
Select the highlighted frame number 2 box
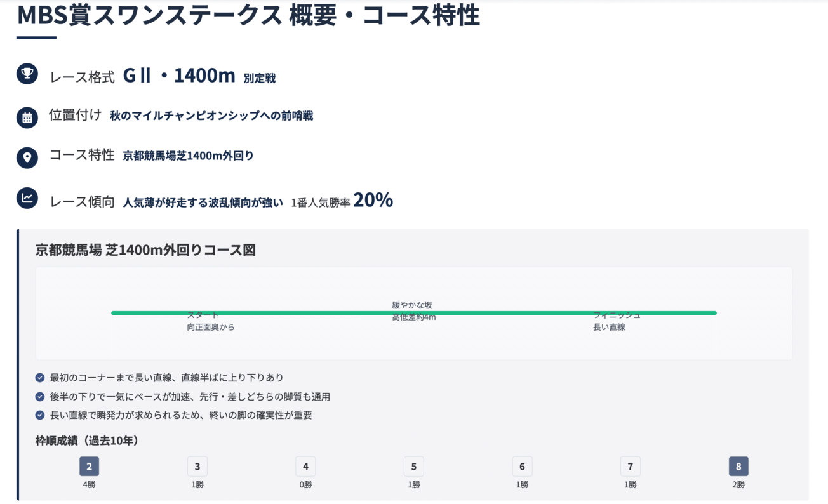click(x=89, y=467)
